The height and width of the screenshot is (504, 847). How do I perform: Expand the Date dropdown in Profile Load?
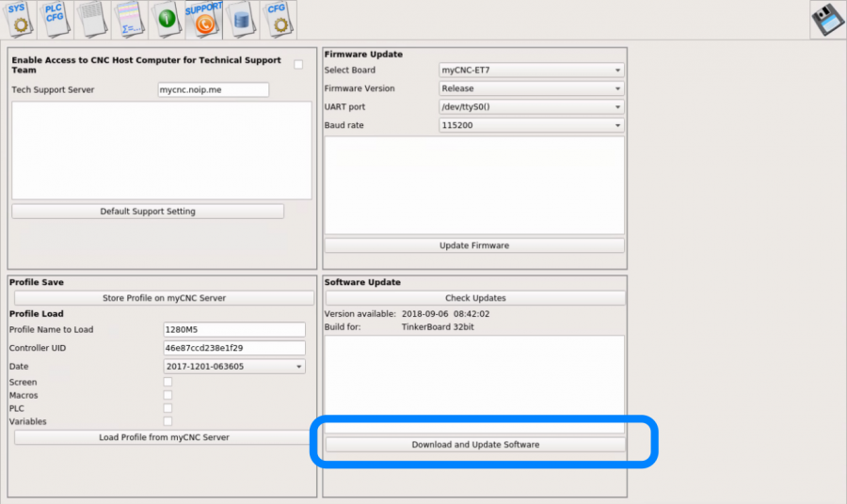coord(234,367)
